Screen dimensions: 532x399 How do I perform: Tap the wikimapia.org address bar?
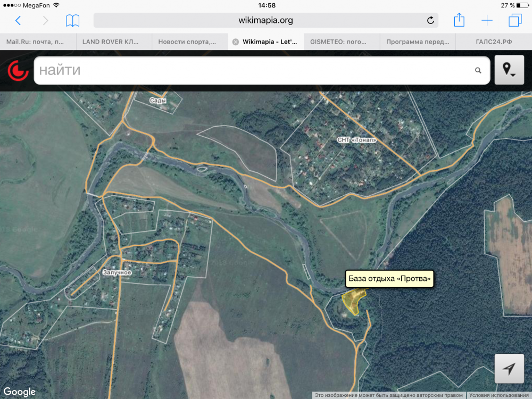tap(265, 21)
